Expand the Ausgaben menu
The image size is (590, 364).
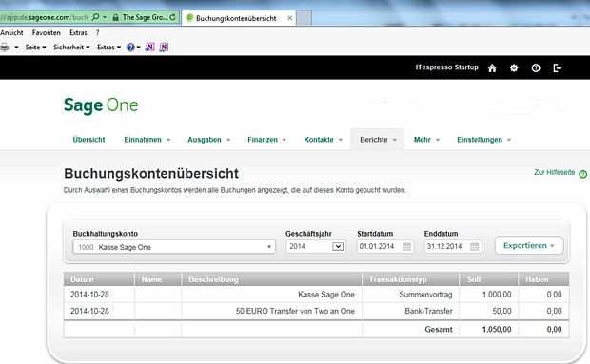pos(208,140)
